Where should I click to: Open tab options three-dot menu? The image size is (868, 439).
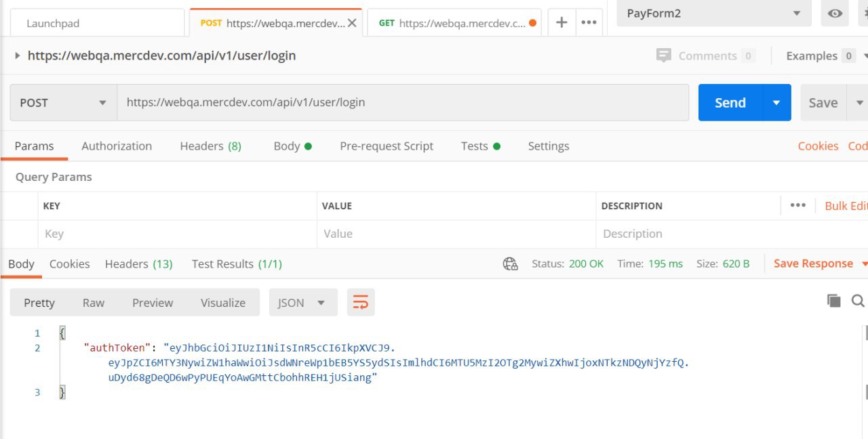(589, 22)
